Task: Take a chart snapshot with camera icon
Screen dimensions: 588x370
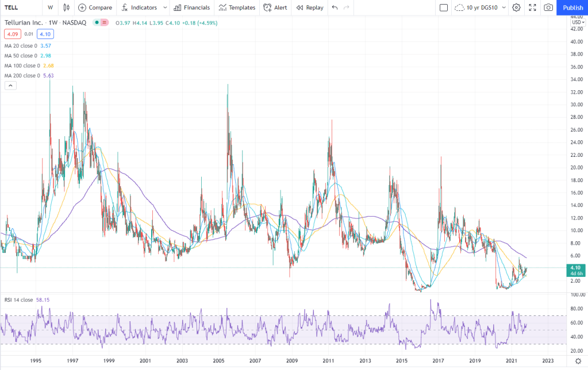Action: point(548,7)
